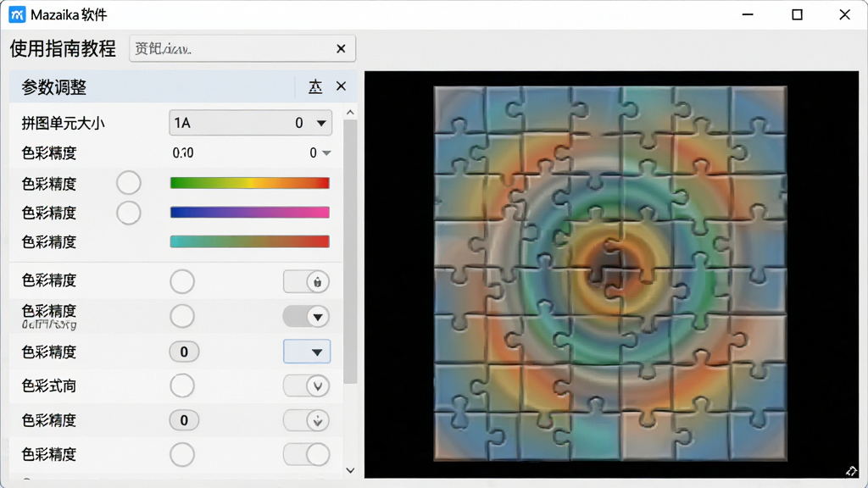Open the 使用指南教程 tab
Image resolution: width=868 pixels, height=488 pixels.
point(63,48)
